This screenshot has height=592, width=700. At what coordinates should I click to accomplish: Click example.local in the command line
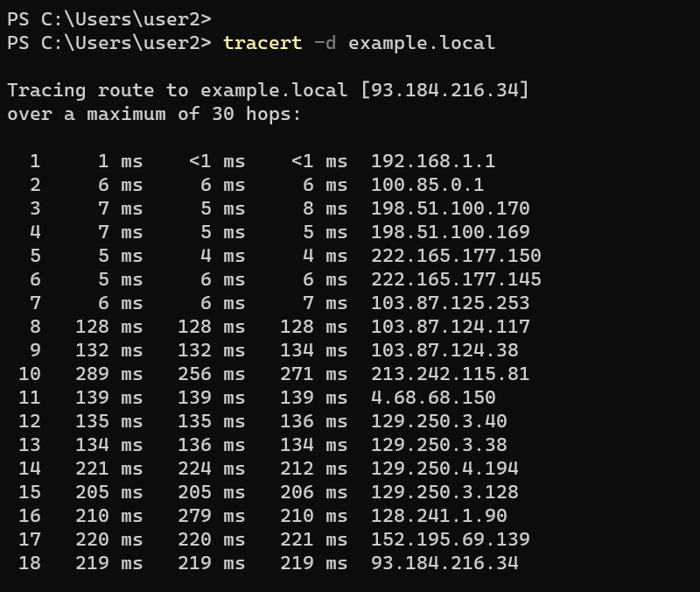422,43
